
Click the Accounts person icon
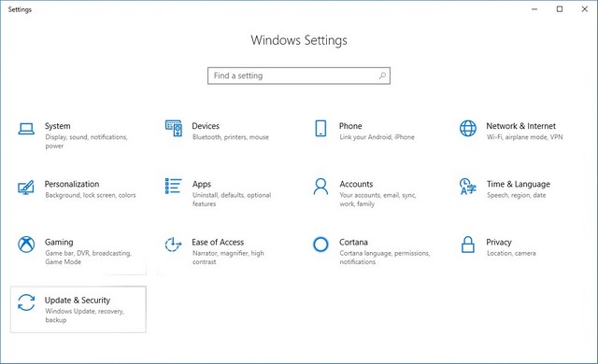click(320, 187)
